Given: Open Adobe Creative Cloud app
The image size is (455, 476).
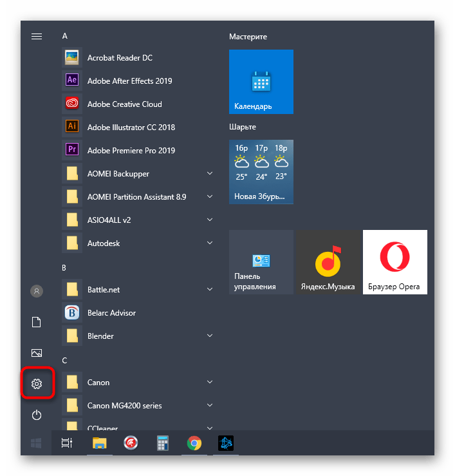Looking at the screenshot, I should (124, 104).
